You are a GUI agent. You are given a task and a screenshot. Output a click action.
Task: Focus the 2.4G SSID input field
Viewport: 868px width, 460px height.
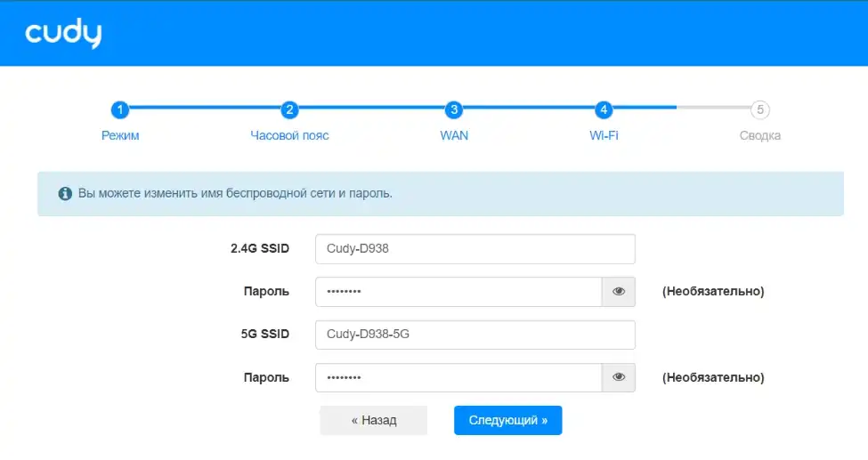point(475,249)
